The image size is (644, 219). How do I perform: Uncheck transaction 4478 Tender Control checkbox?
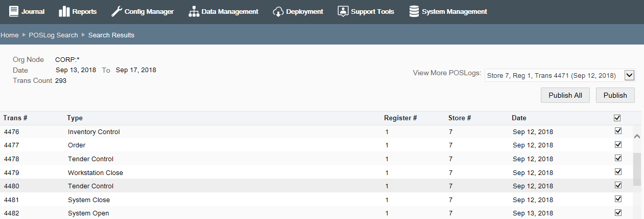coord(618,158)
